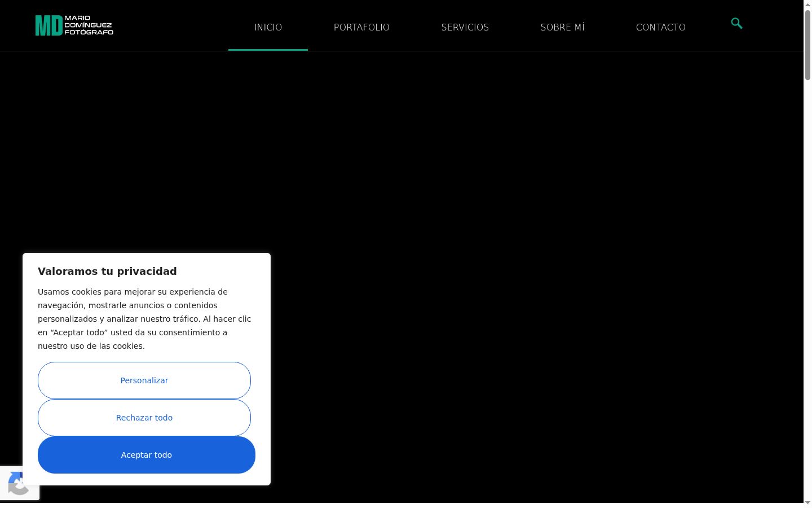Click the scrollbar down arrow
Screen dimensions: 812x508
(807, 503)
